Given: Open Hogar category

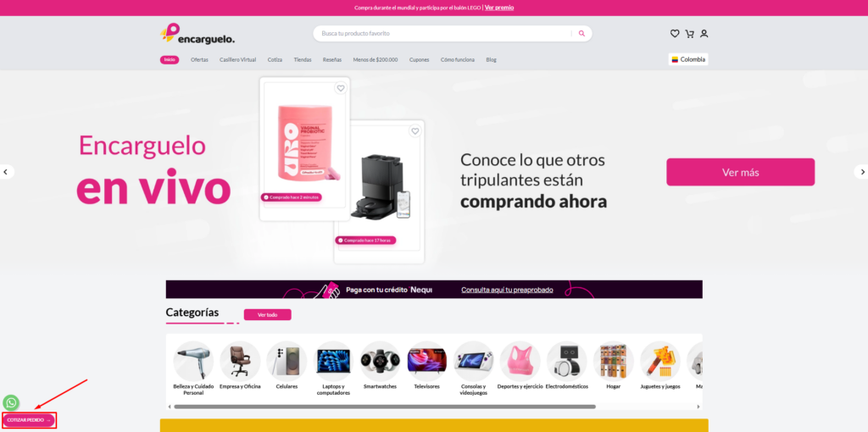Looking at the screenshot, I should (614, 366).
